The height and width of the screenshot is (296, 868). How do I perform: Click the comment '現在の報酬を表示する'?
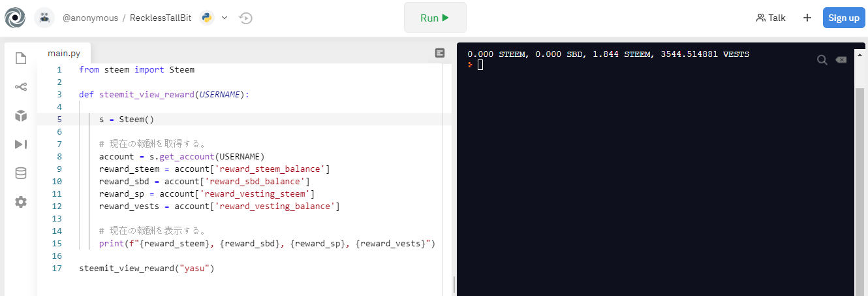(x=153, y=231)
